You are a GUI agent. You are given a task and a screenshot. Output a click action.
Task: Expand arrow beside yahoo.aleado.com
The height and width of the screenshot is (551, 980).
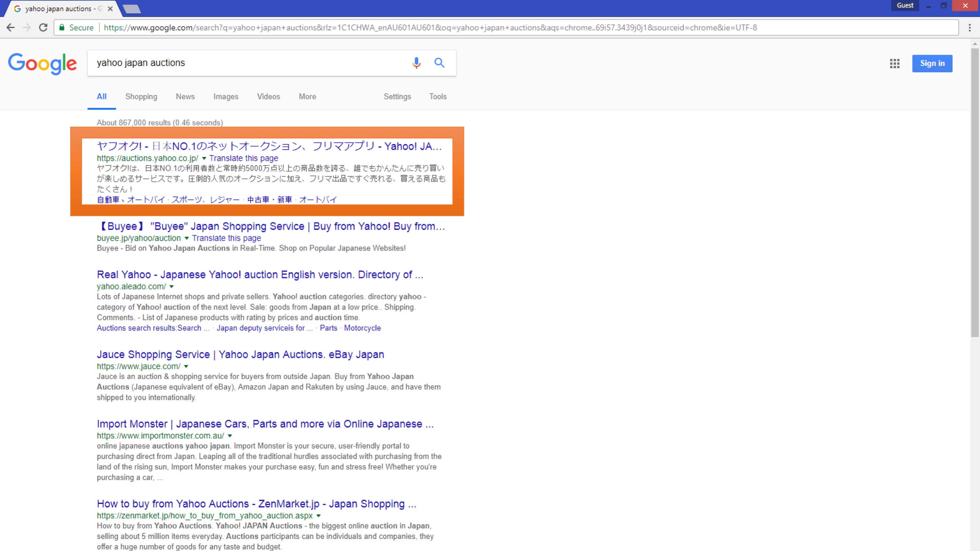click(x=172, y=286)
